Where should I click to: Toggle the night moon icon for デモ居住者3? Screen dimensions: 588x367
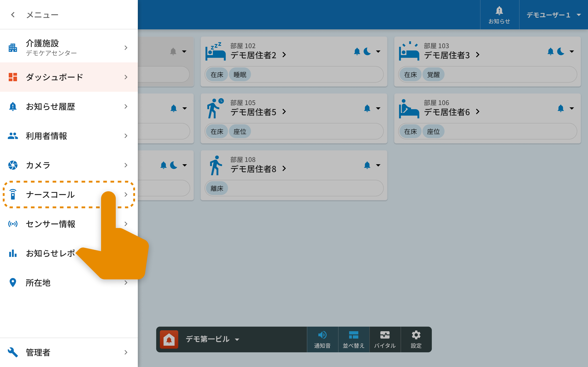click(560, 51)
